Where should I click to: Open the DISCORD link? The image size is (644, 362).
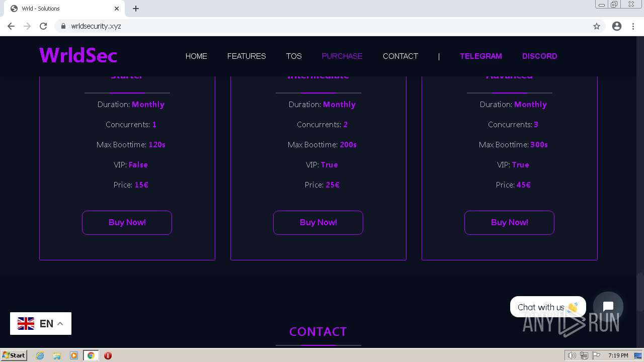click(x=540, y=56)
